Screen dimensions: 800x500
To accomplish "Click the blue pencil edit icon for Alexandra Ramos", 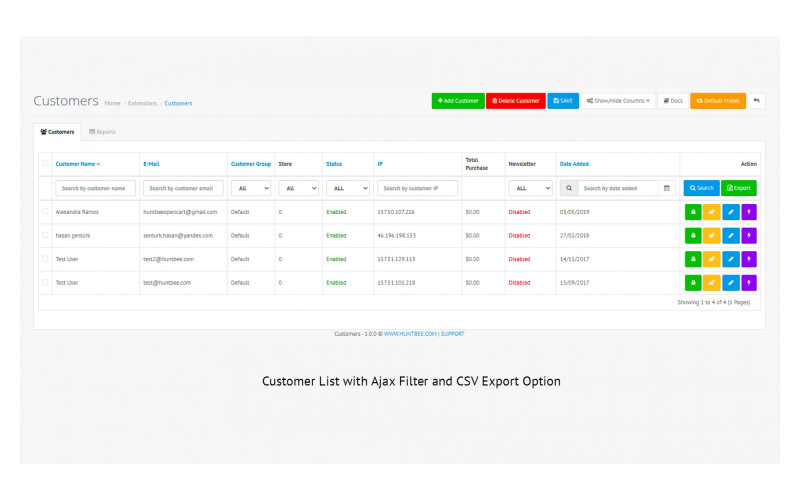I will point(730,212).
